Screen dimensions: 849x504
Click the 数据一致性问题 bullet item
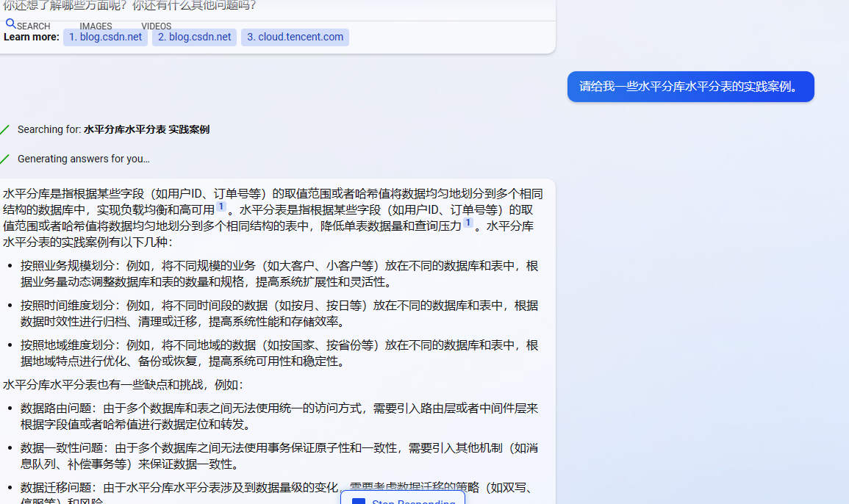click(279, 456)
